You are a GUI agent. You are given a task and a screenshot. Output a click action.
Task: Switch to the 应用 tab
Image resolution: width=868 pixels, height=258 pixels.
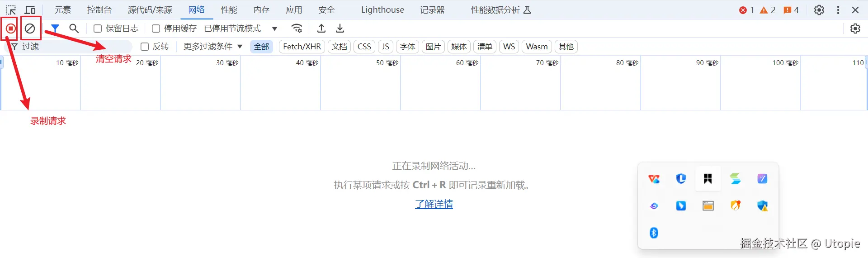(x=294, y=10)
